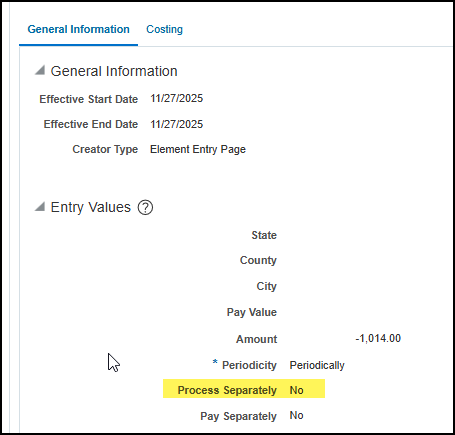The image size is (455, 435).
Task: Click the Periodically value
Action: pos(317,365)
